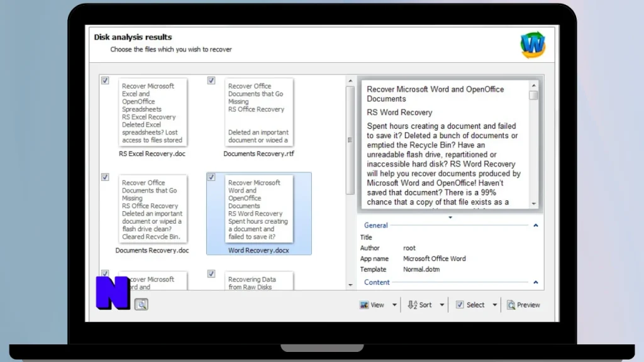Click file list scrollbar down arrow
644x362 pixels.
click(350, 285)
